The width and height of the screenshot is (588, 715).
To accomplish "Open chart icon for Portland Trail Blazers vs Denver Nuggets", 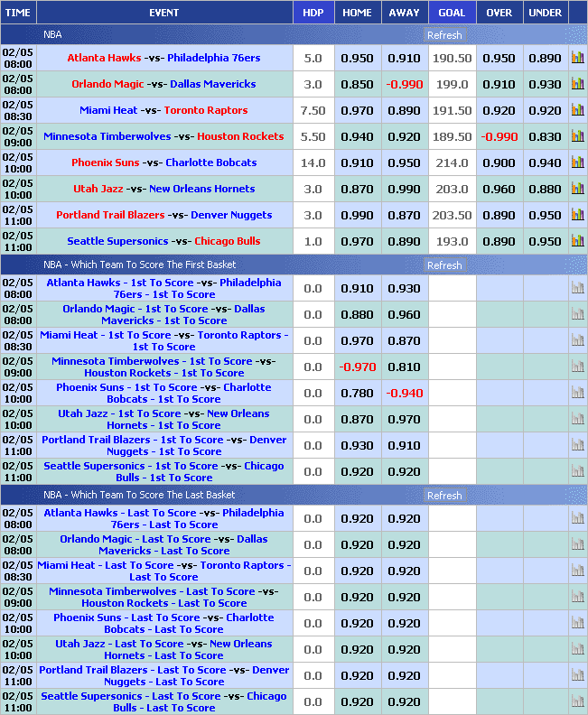I will (x=577, y=215).
